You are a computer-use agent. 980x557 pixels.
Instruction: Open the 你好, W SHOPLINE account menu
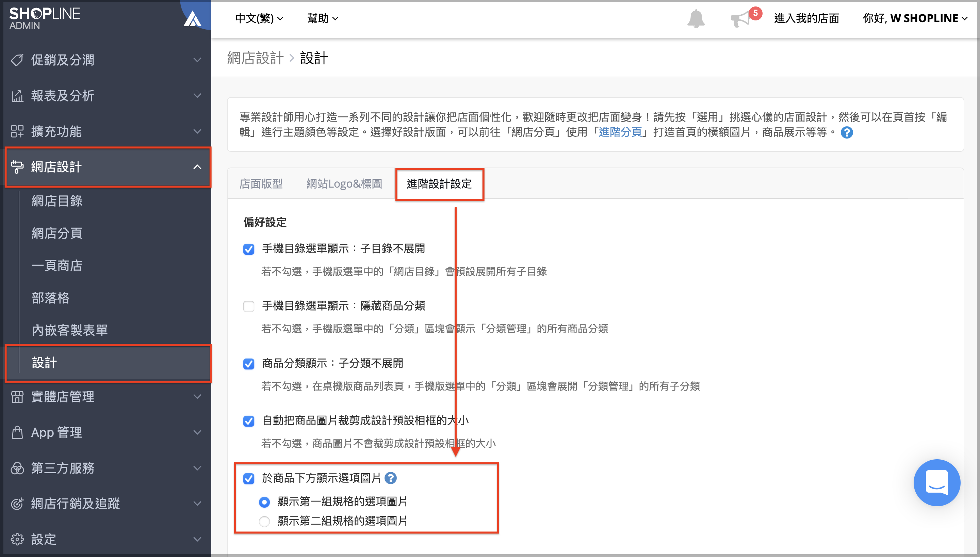click(915, 18)
